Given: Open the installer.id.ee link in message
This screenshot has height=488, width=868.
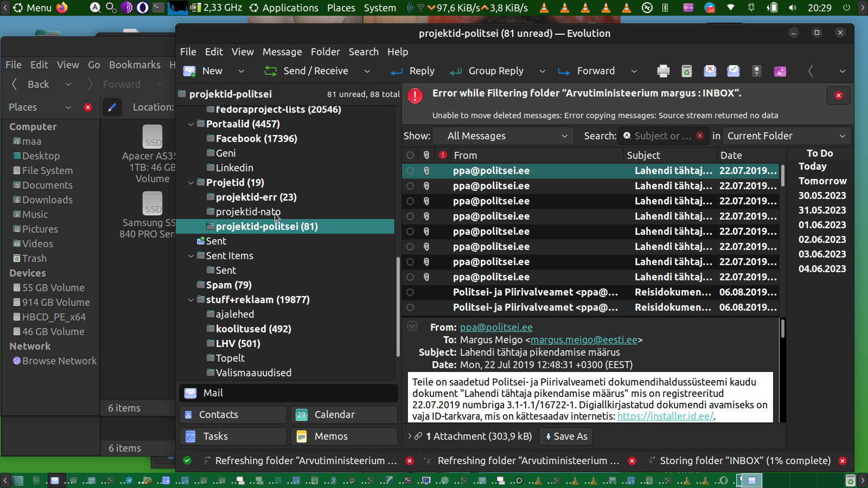Looking at the screenshot, I should pos(665,416).
